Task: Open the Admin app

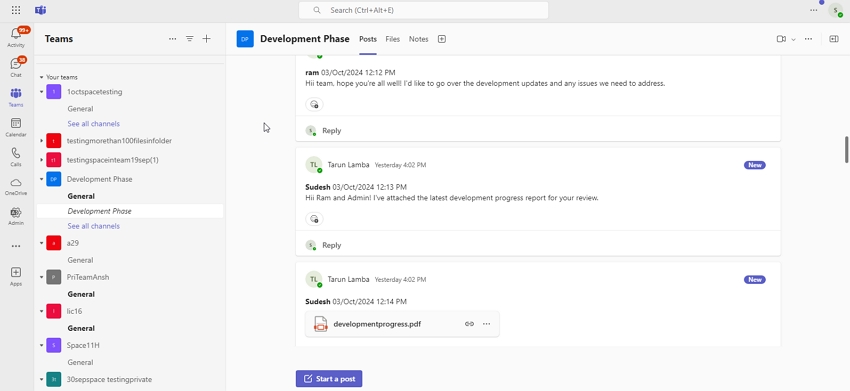Action: click(x=16, y=216)
